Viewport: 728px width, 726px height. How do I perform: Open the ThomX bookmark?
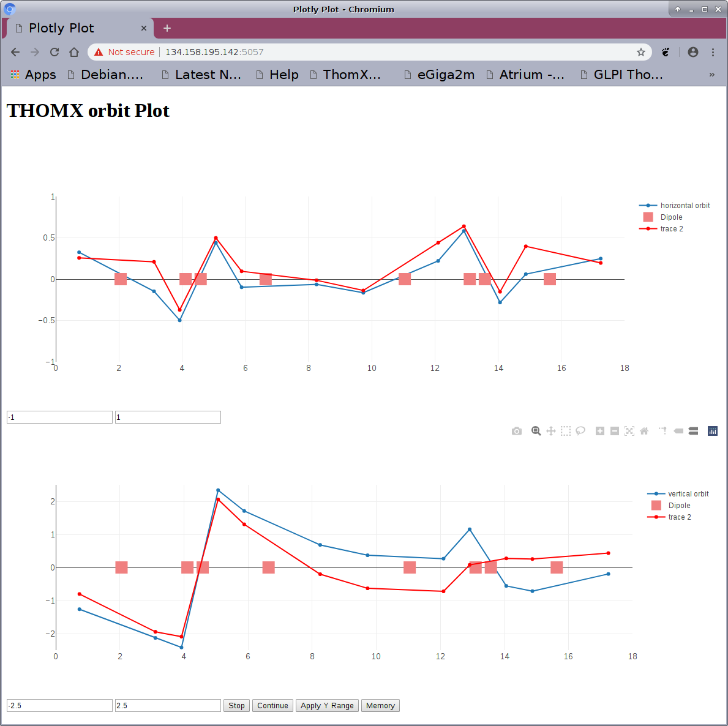point(346,75)
